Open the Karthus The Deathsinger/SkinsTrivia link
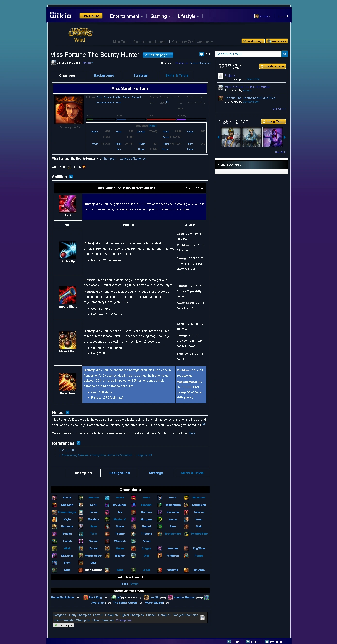Image resolution: width=337 pixels, height=644 pixels. (250, 98)
